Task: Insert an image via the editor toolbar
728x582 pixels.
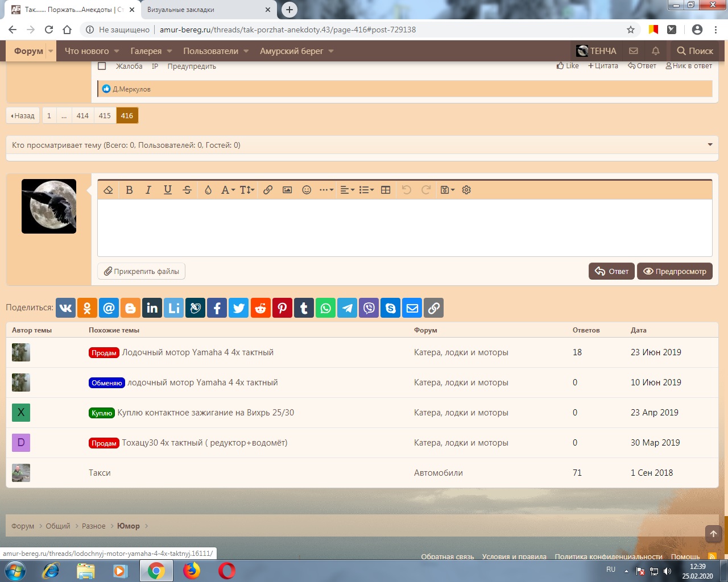Action: pos(287,190)
